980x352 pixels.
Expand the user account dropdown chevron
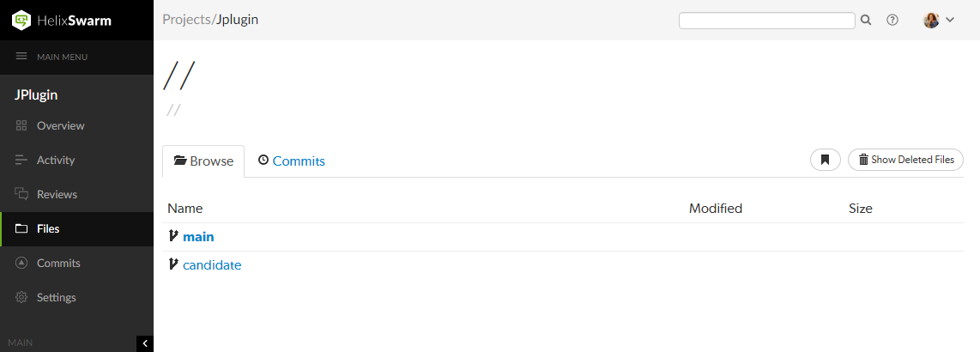point(950,20)
